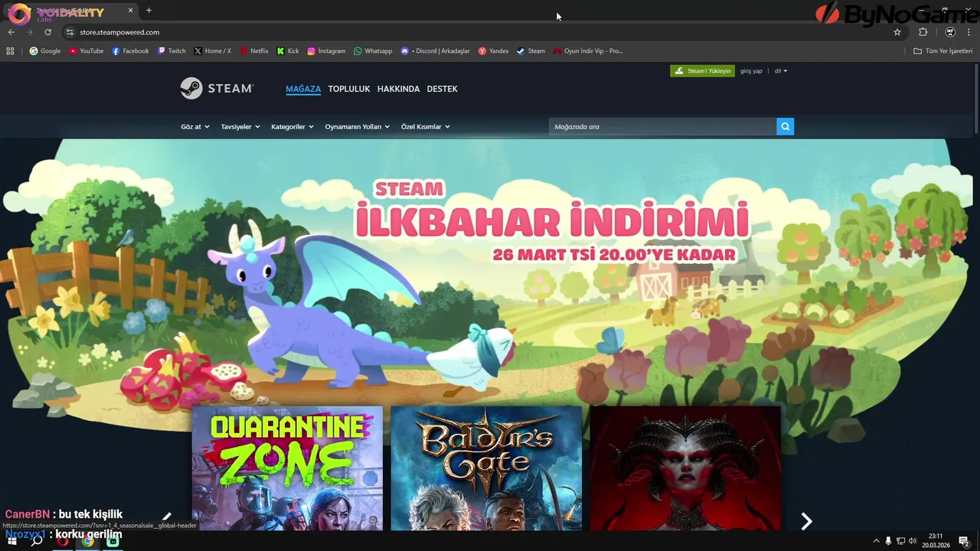Click the Chrome icon in taskbar

[87, 540]
